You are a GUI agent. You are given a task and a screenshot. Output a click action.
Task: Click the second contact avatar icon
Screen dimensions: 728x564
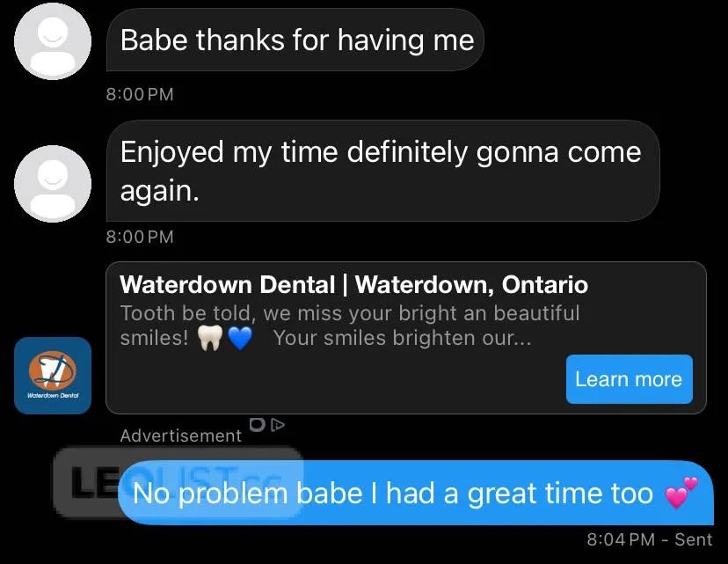(52, 183)
